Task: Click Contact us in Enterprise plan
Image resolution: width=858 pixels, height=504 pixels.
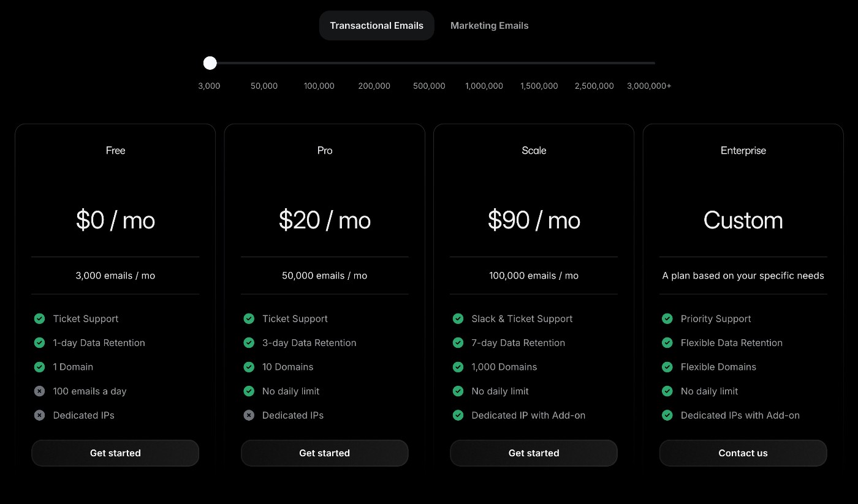Action: pyautogui.click(x=743, y=453)
